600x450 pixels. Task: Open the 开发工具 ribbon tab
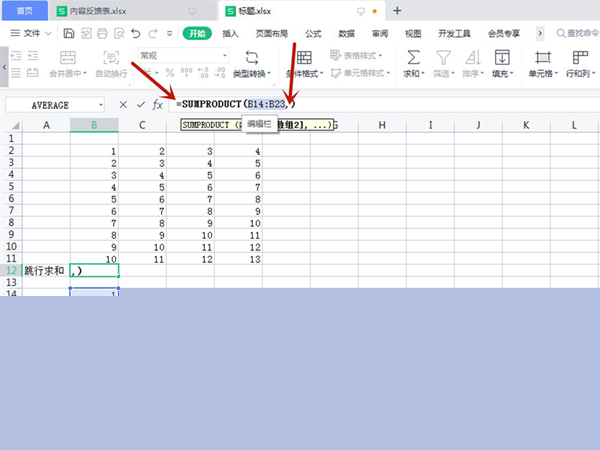click(454, 34)
